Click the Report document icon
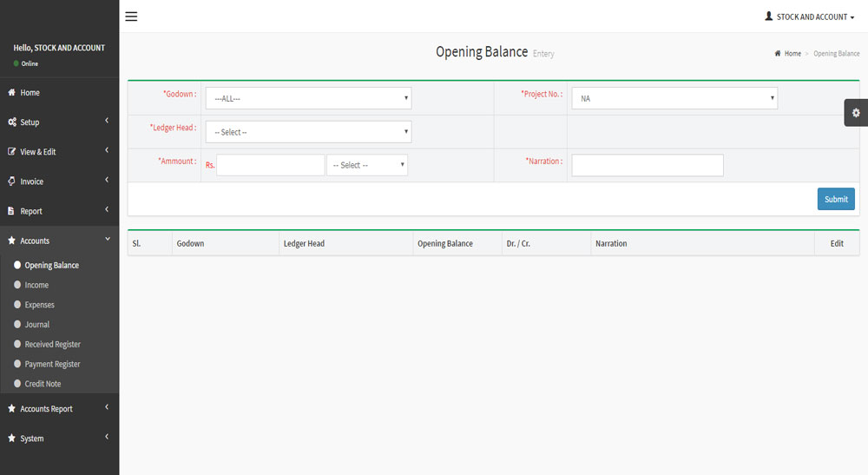Screen dimensions: 868x475 pos(11,211)
